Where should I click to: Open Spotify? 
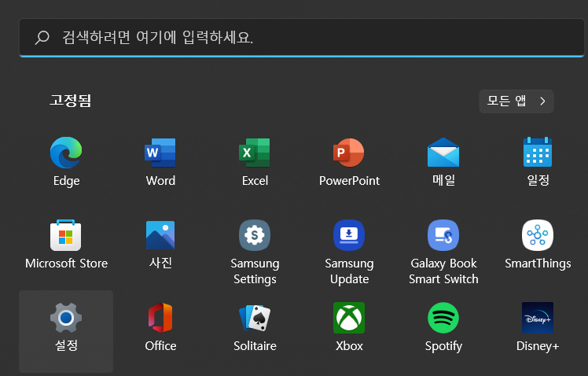pos(443,327)
